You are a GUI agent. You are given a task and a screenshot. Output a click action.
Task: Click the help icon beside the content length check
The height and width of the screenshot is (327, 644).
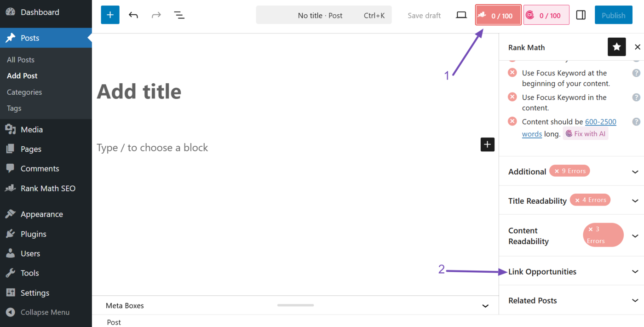point(636,122)
